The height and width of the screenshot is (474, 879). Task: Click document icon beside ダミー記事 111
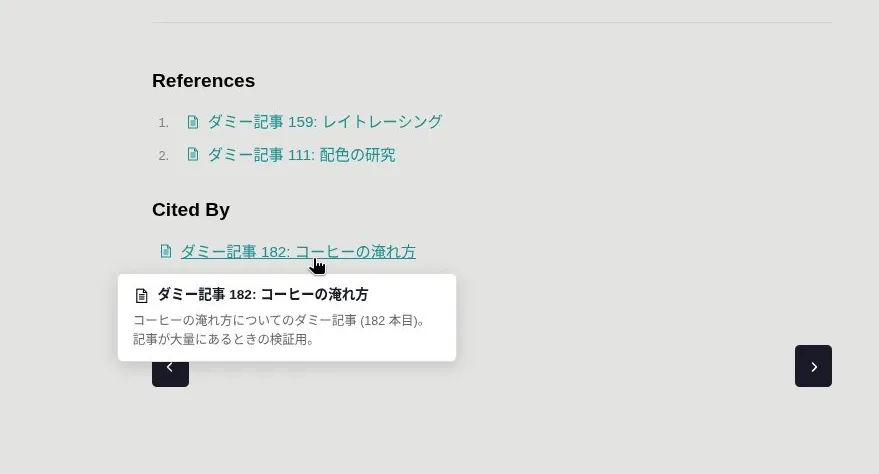click(x=193, y=154)
